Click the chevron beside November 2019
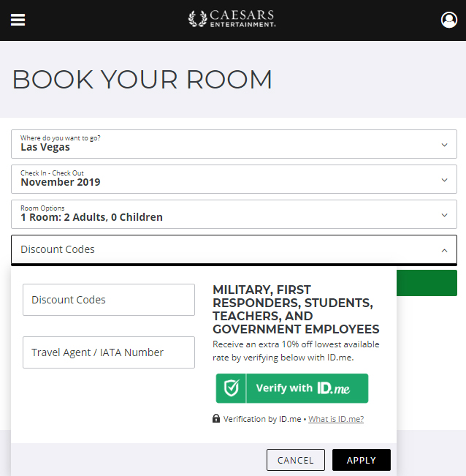The height and width of the screenshot is (476, 466). (444, 180)
